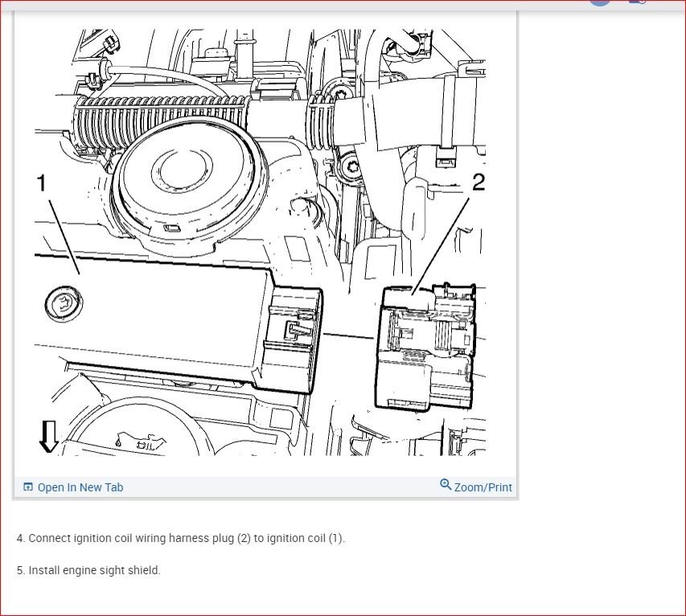Image resolution: width=686 pixels, height=616 pixels.
Task: Click the cut-off icon in top-right corner
Action: point(638,2)
